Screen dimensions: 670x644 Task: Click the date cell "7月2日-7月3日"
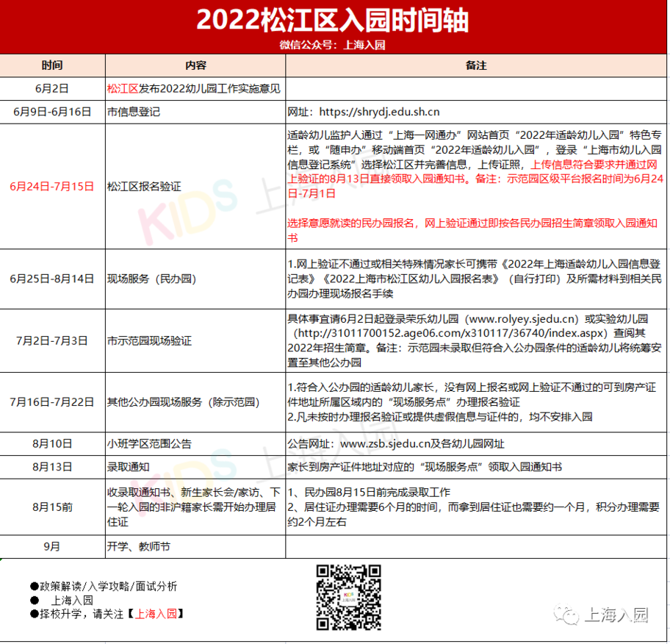click(52, 341)
